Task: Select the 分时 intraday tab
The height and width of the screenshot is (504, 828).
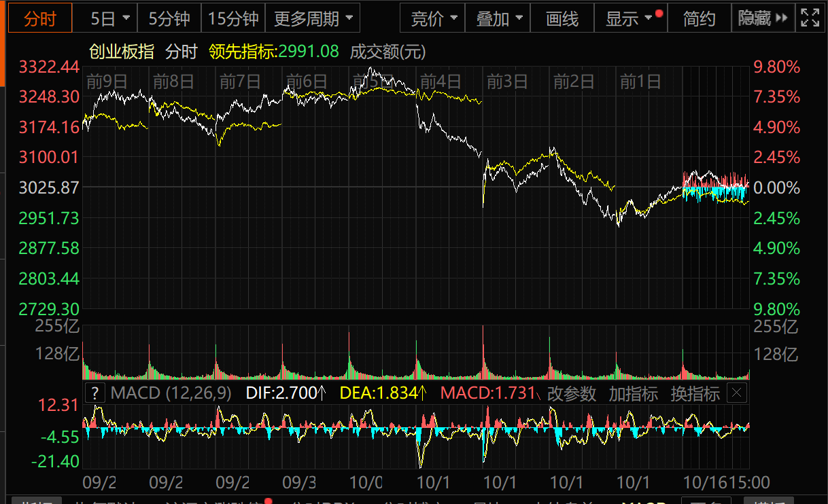Action: coord(40,19)
